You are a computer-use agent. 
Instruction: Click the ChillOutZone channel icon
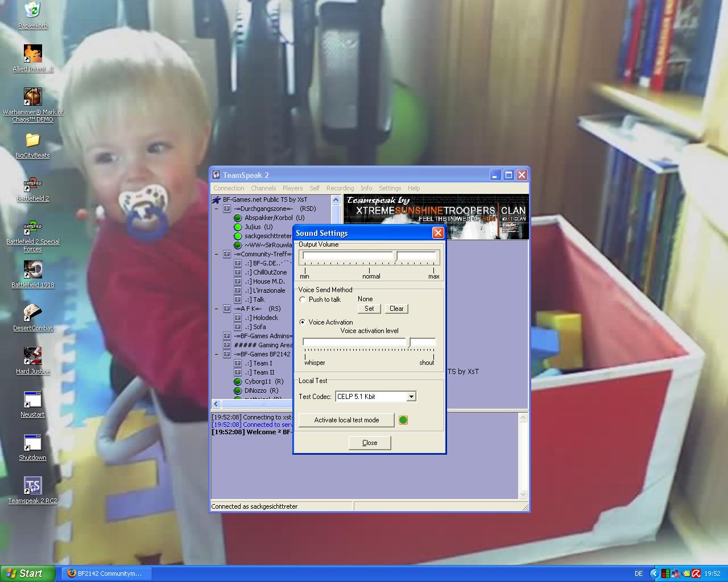[238, 272]
